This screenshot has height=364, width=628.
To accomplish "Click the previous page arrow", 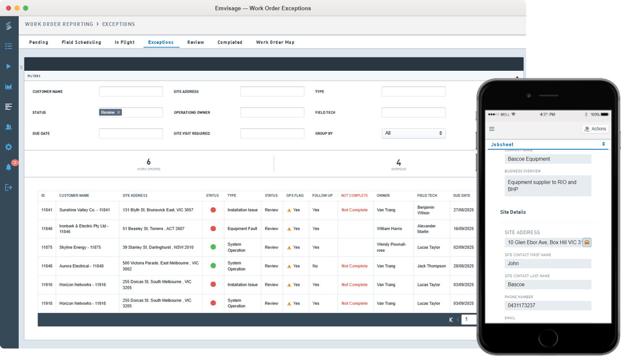I will [x=458, y=320].
